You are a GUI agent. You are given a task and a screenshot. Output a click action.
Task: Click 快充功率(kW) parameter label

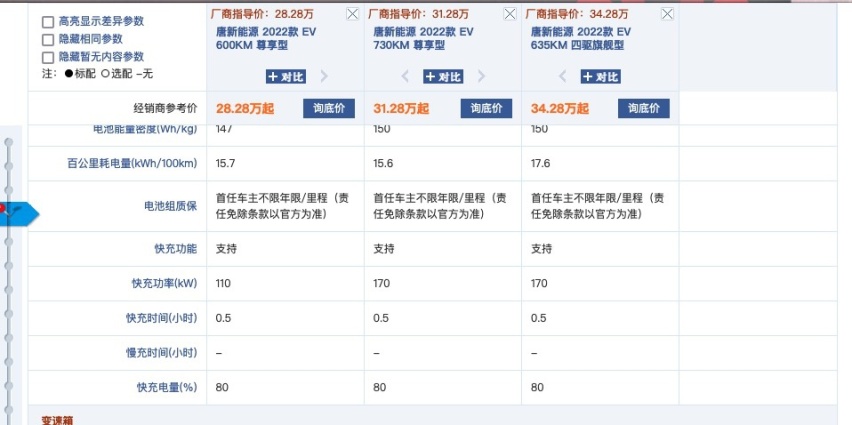(164, 284)
